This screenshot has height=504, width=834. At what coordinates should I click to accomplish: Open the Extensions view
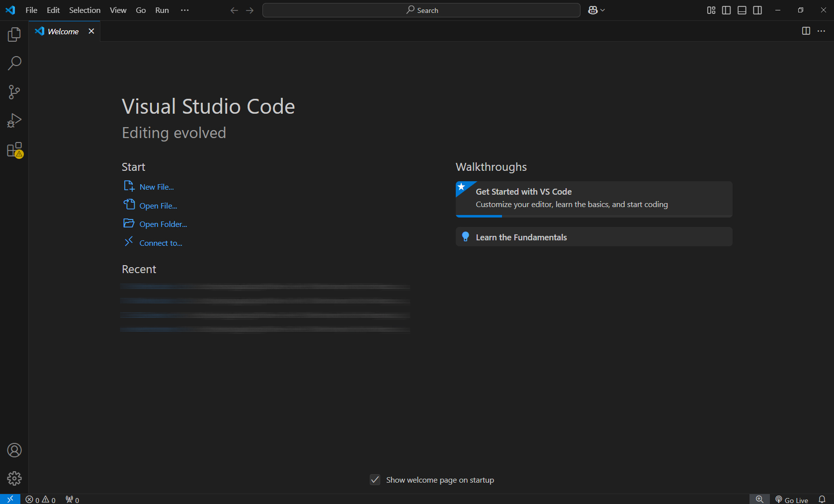(x=14, y=149)
